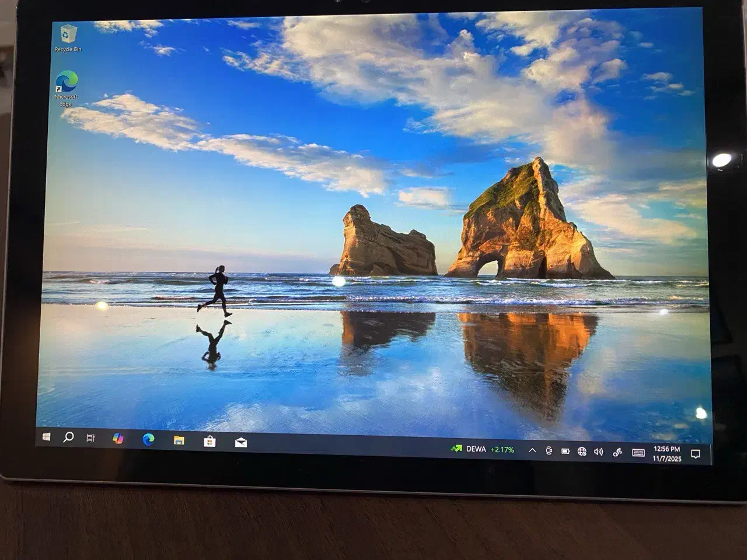Expand the hidden system tray icons chevron

tap(532, 450)
